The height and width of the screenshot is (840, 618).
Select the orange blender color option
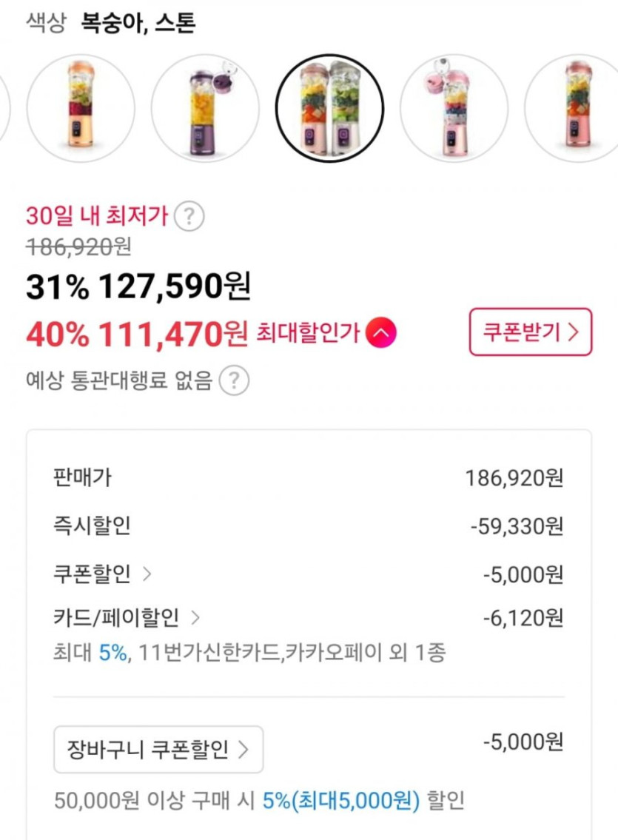(81, 108)
